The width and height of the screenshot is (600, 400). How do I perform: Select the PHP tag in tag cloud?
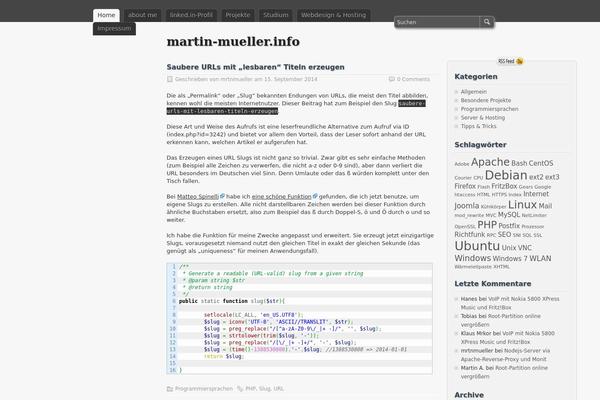487,225
